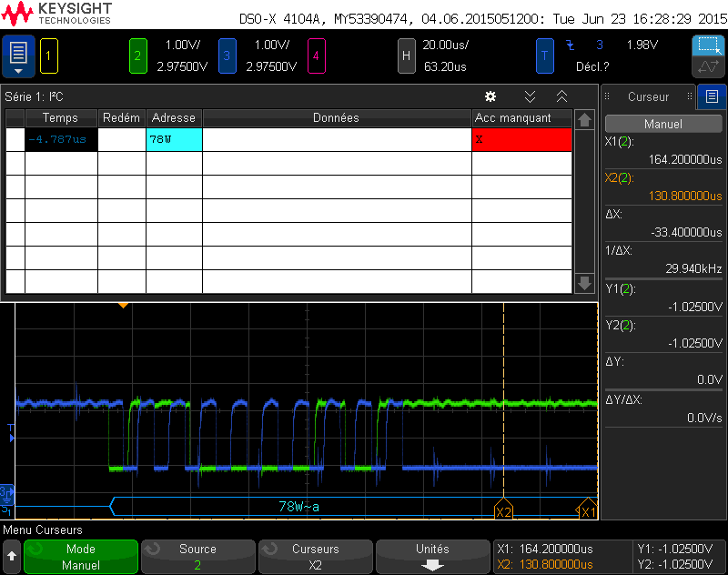The height and width of the screenshot is (575, 728).
Task: Change cursor source via Source 2 button
Action: (197, 557)
